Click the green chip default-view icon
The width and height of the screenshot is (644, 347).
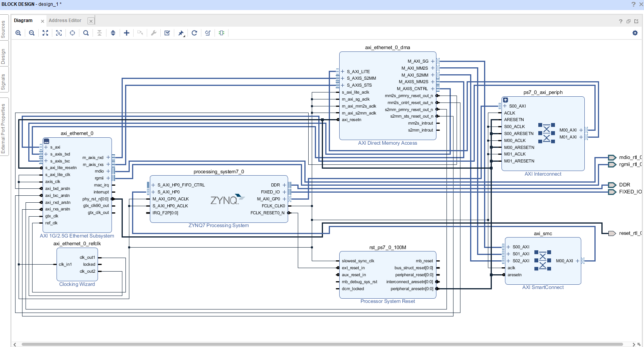click(222, 33)
